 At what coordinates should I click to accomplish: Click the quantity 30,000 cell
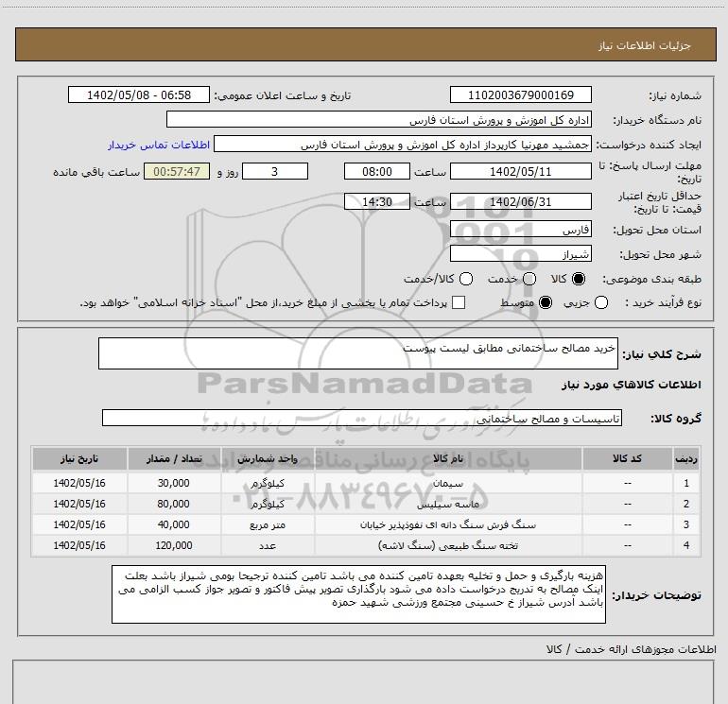pos(174,483)
